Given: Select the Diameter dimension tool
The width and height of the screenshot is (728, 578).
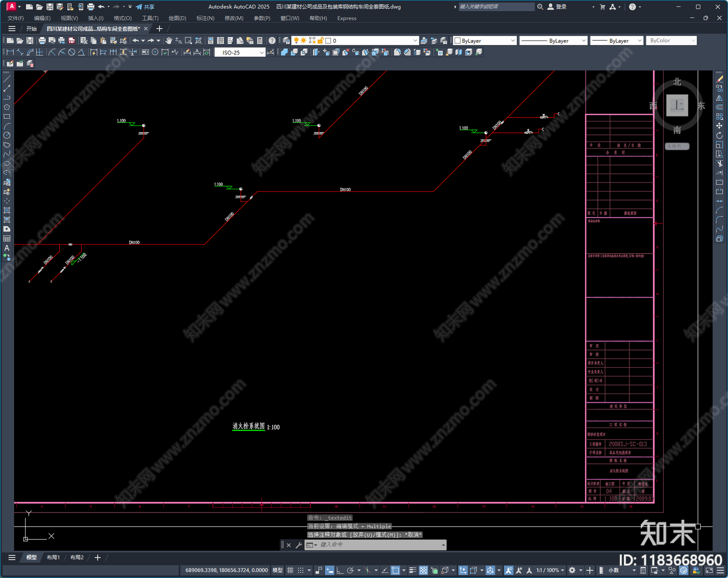Looking at the screenshot, I should pyautogui.click(x=71, y=52).
